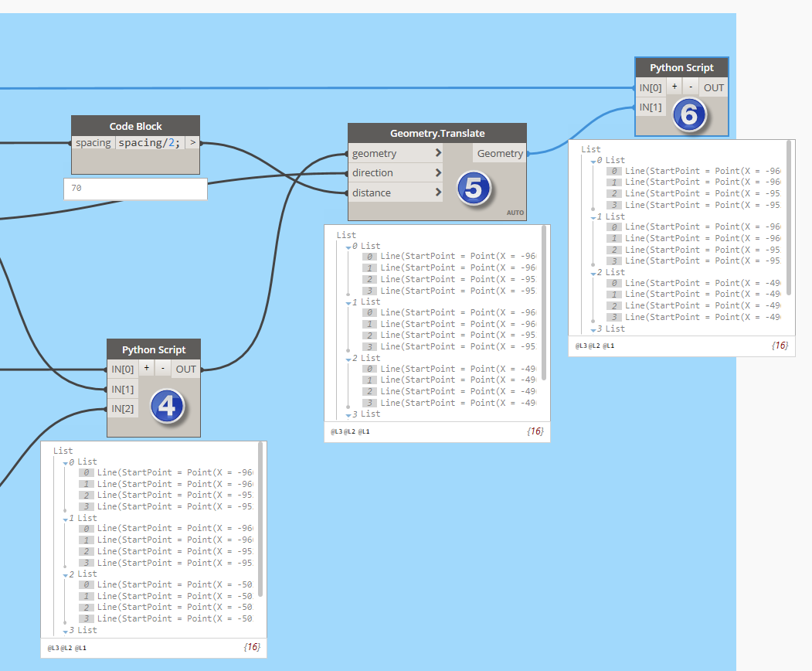Collapse 3 List in Geometry.Translate preview

pos(348,416)
